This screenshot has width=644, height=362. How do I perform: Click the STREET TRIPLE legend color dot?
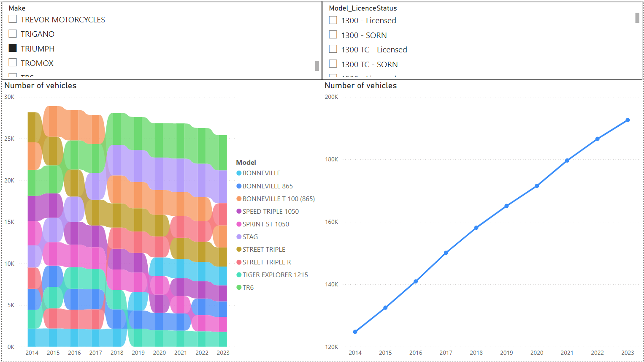239,249
